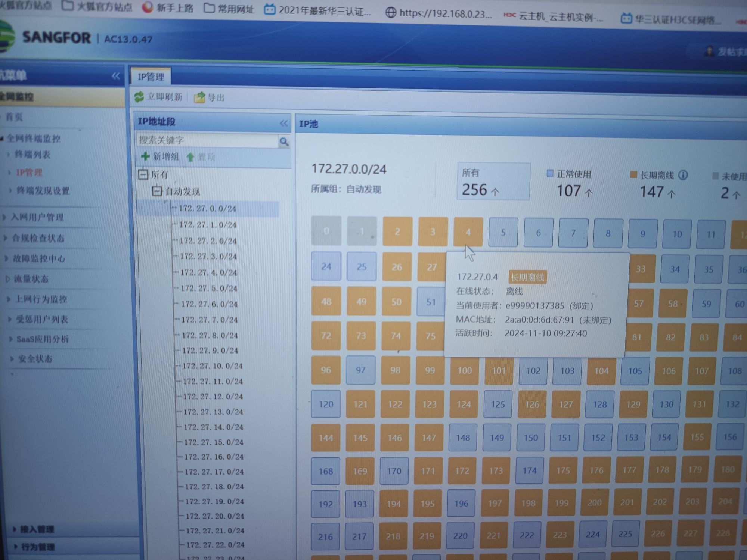Collapse the 所有 tree root node
Image resolution: width=747 pixels, height=560 pixels.
point(143,174)
